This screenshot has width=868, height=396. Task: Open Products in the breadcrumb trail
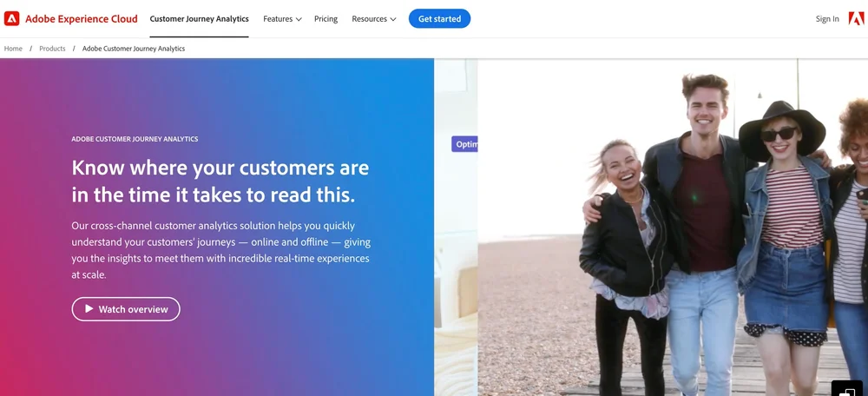[52, 49]
